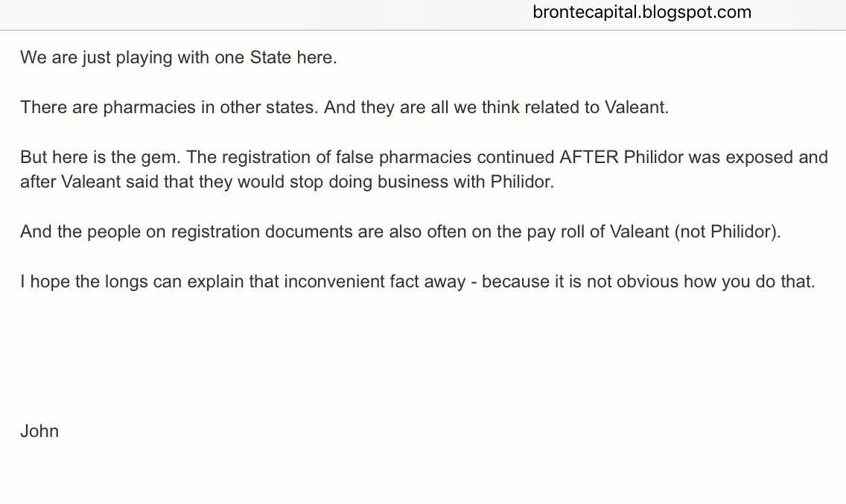The image size is (846, 504).
Task: Click the word Philidor before 'was exposed'
Action: point(653,157)
